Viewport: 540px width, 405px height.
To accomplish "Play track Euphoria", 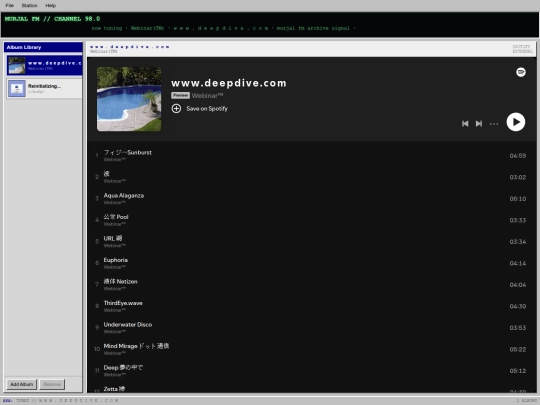I will click(x=312, y=263).
